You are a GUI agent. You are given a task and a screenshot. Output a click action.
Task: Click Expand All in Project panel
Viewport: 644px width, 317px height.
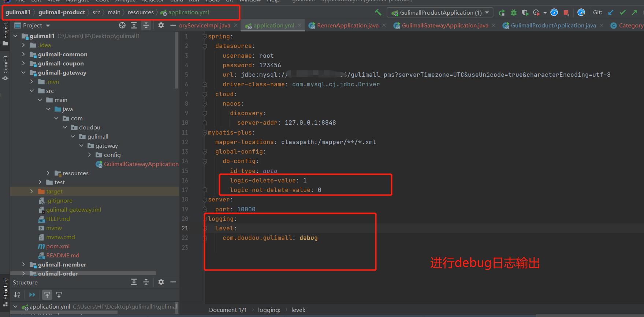tap(134, 25)
